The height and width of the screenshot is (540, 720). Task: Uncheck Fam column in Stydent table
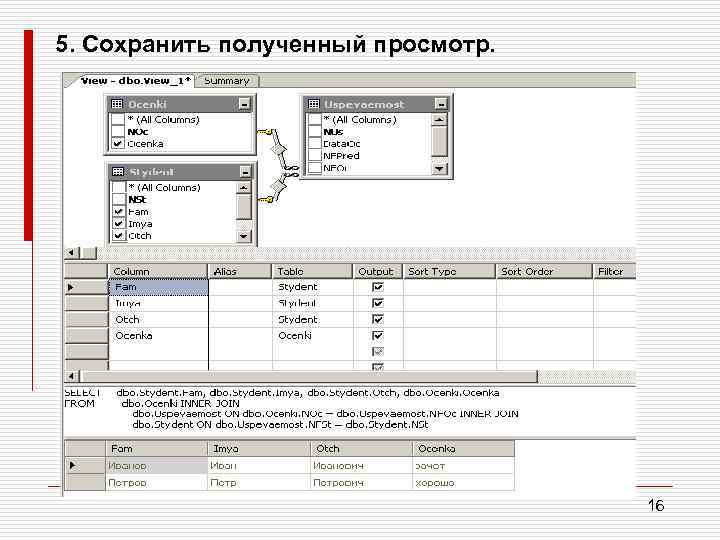(x=119, y=212)
